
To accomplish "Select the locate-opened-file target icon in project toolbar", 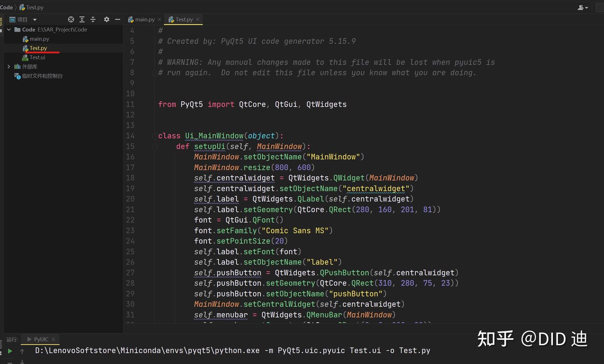I will tap(71, 19).
